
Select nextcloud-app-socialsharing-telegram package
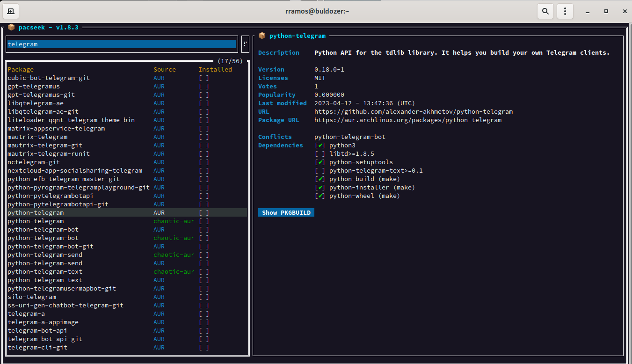pos(127,170)
